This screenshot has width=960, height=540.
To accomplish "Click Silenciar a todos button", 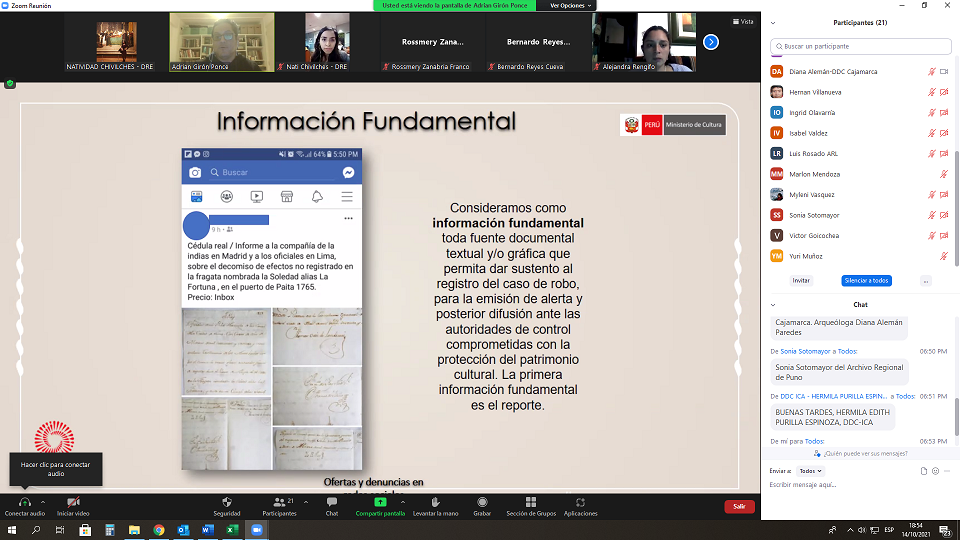I will [x=866, y=280].
